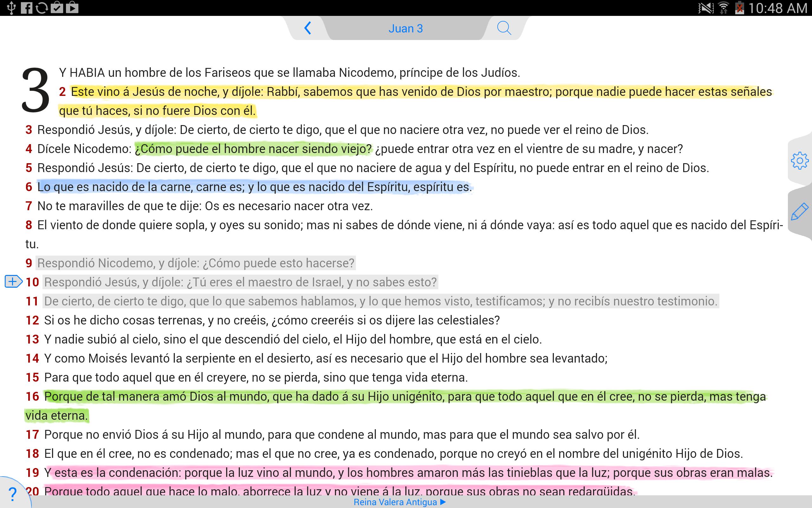This screenshot has height=508, width=812.
Task: Tap the back chevron arrow
Action: 307,28
